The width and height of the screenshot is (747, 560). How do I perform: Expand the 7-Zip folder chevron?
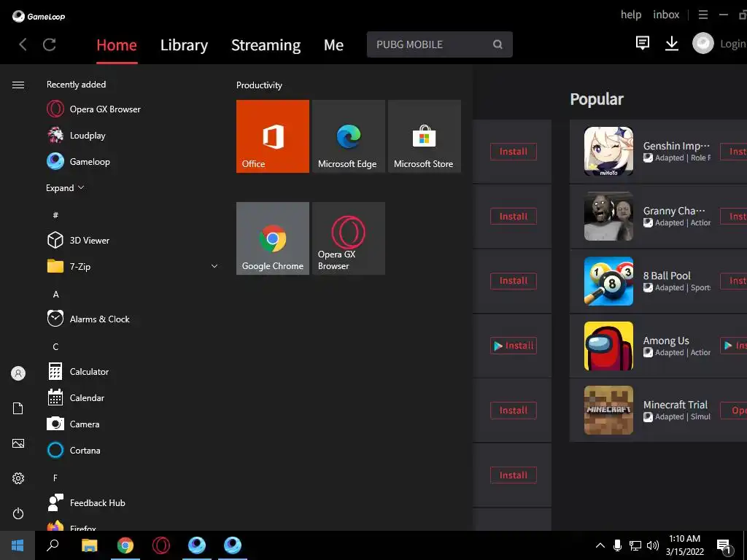(214, 266)
